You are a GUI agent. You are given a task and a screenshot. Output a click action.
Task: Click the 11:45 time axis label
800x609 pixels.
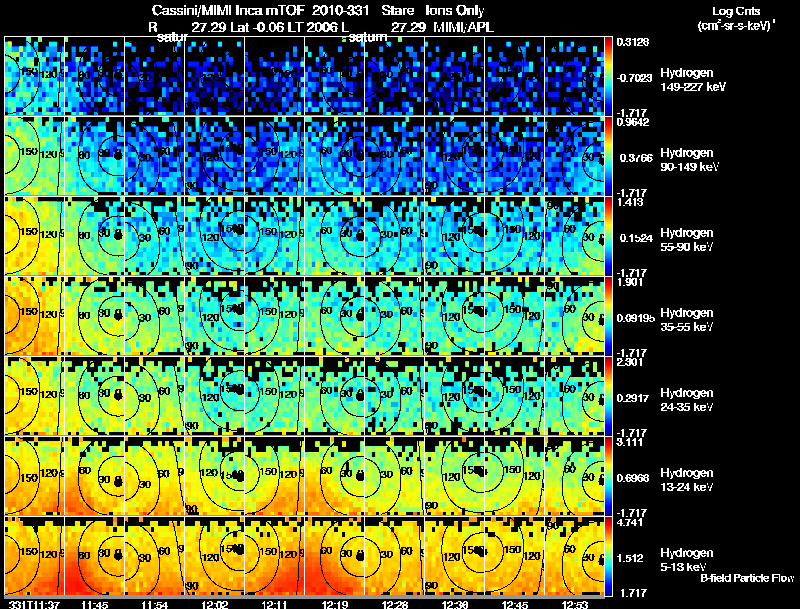94,604
